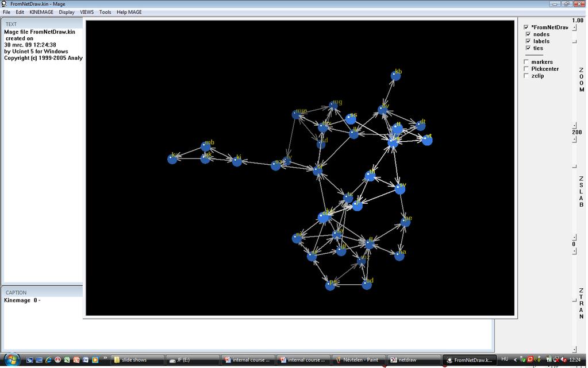Viewport: 588px width, 368px height.
Task: Click the HU language indicator
Action: (x=505, y=359)
